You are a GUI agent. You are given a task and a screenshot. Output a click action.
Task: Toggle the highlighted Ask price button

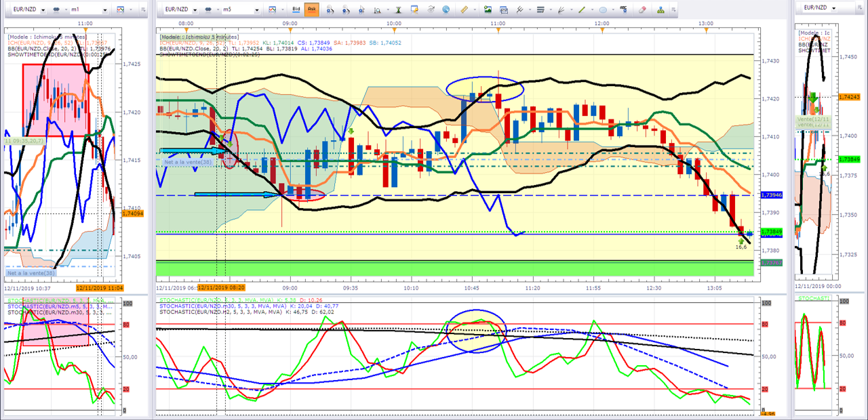pos(311,9)
